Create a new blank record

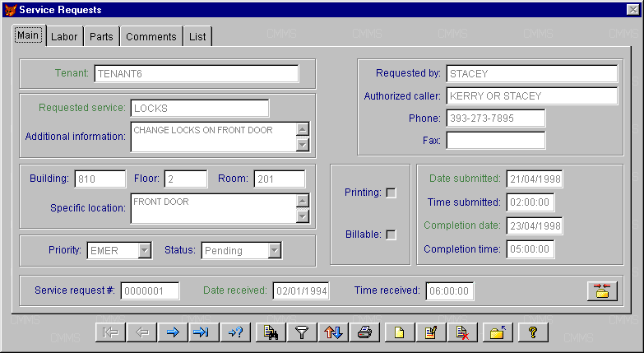(x=399, y=332)
